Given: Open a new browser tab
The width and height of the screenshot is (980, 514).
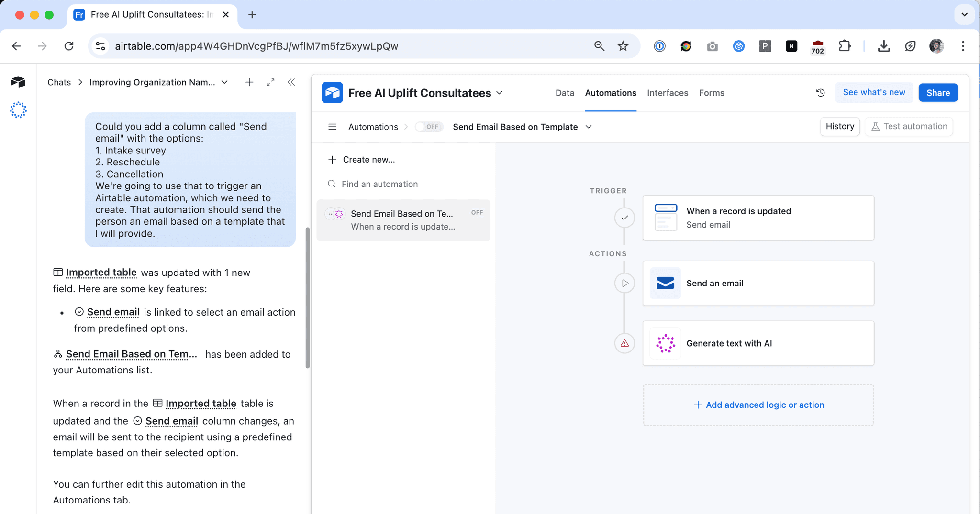Looking at the screenshot, I should pos(252,15).
